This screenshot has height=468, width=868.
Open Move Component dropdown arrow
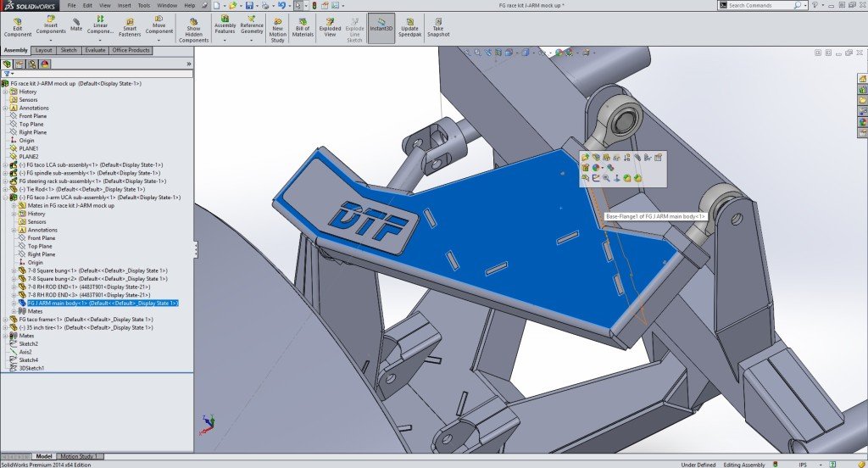(x=159, y=41)
